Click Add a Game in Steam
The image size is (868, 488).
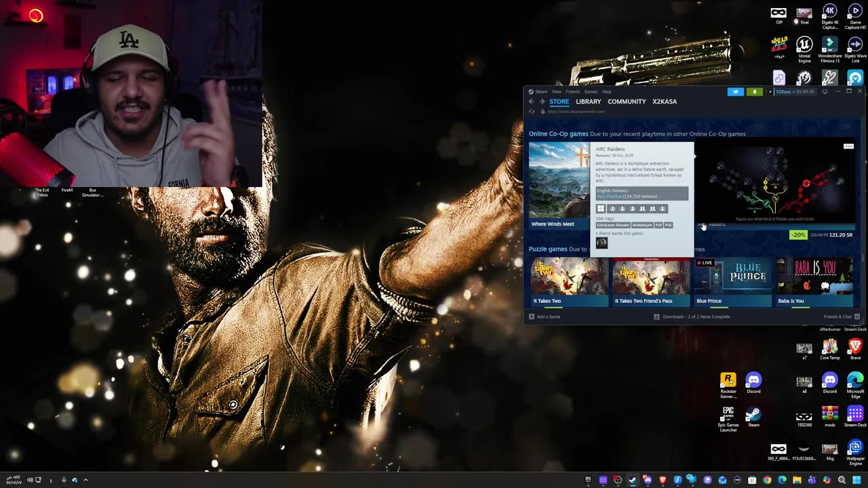coord(545,317)
